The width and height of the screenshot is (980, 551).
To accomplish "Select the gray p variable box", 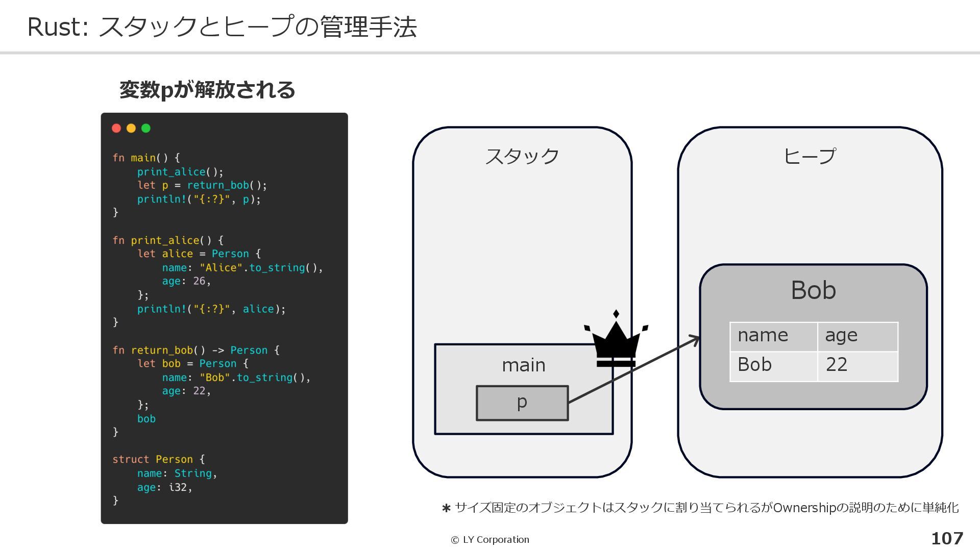I will pyautogui.click(x=522, y=403).
